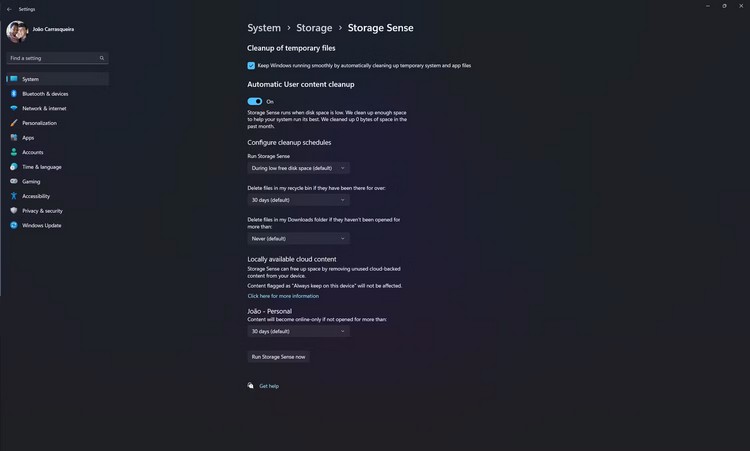
Task: Navigate to Storage in breadcrumb
Action: (x=314, y=28)
